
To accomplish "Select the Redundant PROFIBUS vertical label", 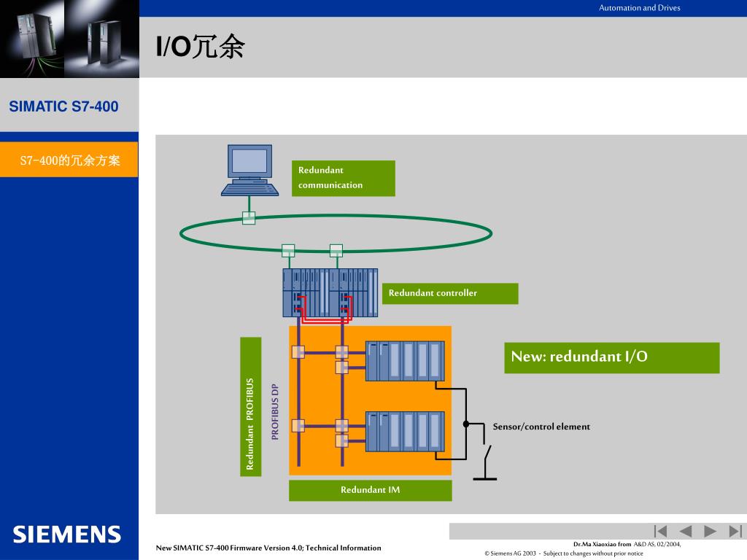I will (x=251, y=407).
